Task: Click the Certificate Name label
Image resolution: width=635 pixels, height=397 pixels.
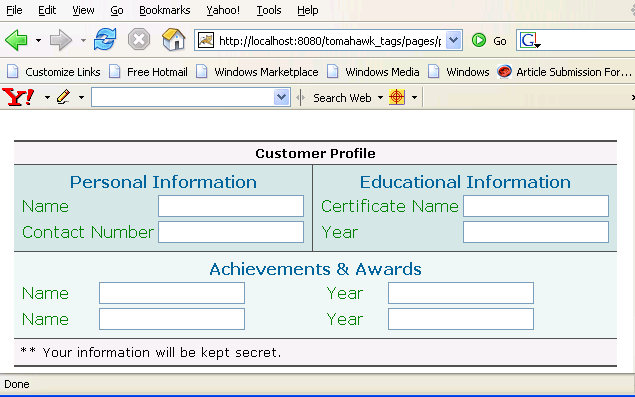Action: tap(390, 206)
